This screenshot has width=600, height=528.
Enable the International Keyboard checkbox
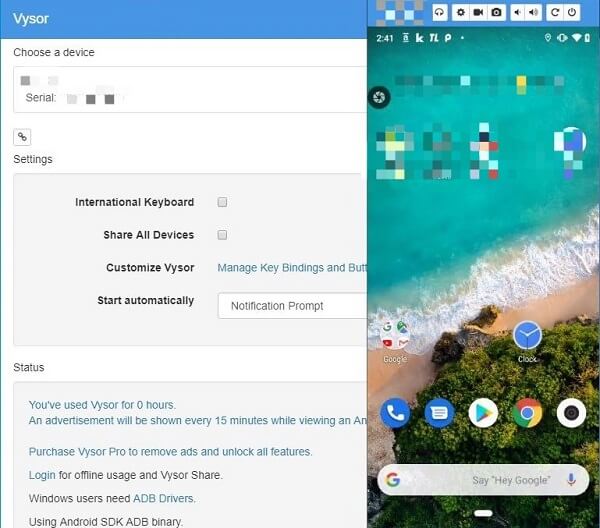222,202
